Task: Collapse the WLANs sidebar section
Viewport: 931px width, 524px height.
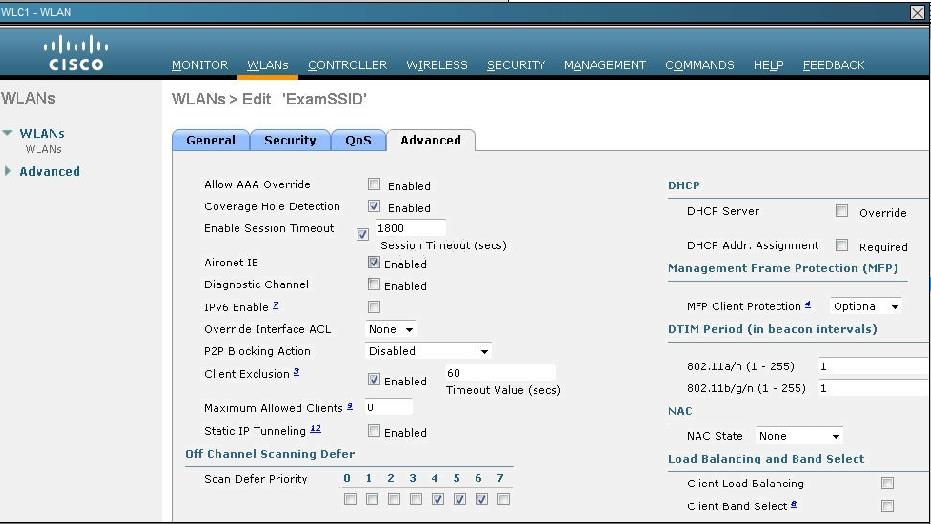Action: coord(7,133)
